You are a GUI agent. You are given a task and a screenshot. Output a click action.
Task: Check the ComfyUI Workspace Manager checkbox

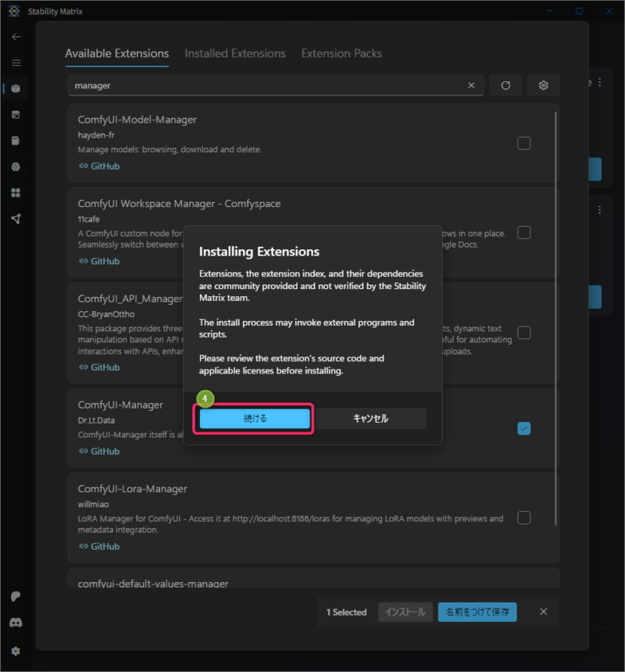[523, 232]
